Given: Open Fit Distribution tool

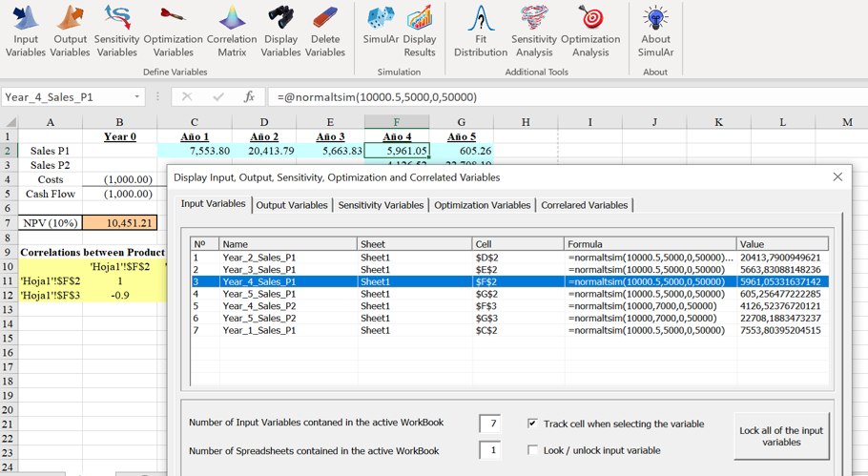Looking at the screenshot, I should (x=481, y=31).
